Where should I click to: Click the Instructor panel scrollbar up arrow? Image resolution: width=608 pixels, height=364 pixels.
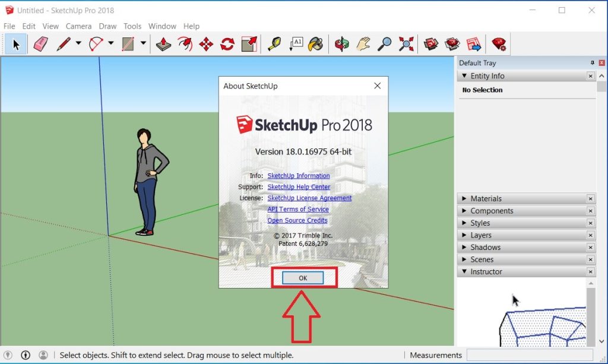(591, 283)
